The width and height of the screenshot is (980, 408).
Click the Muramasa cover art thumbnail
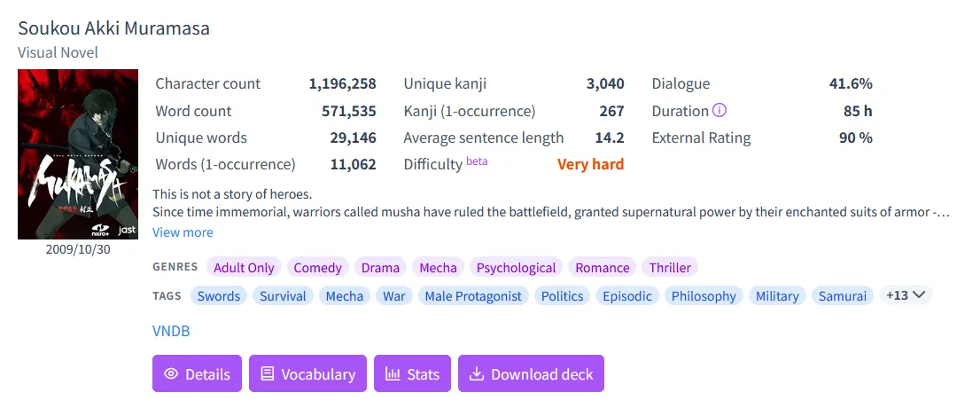[78, 154]
